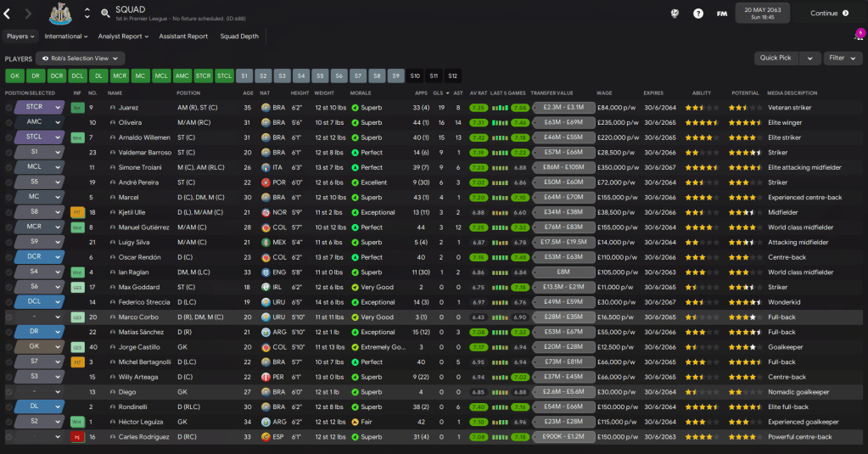
Task: Click the Newcastle club crest
Action: 61,14
